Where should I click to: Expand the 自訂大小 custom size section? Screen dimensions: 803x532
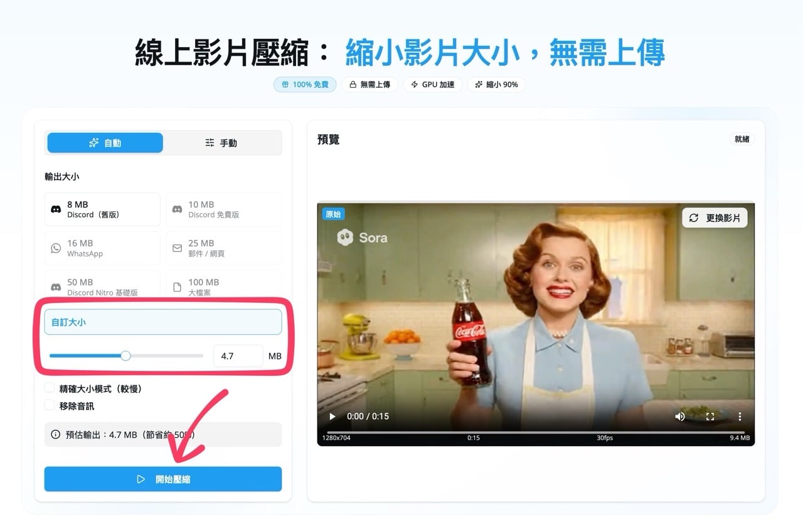click(163, 322)
